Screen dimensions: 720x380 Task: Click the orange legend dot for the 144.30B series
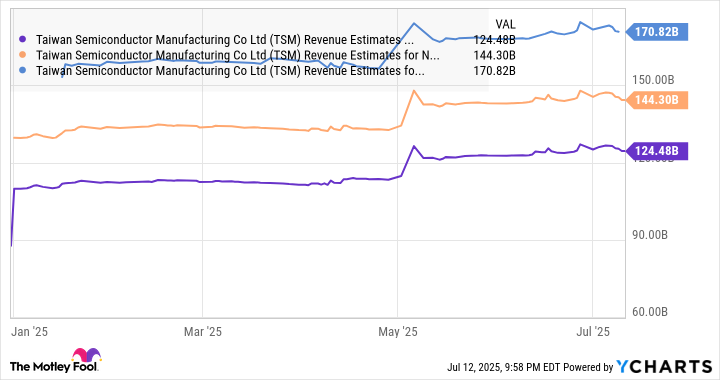23,56
